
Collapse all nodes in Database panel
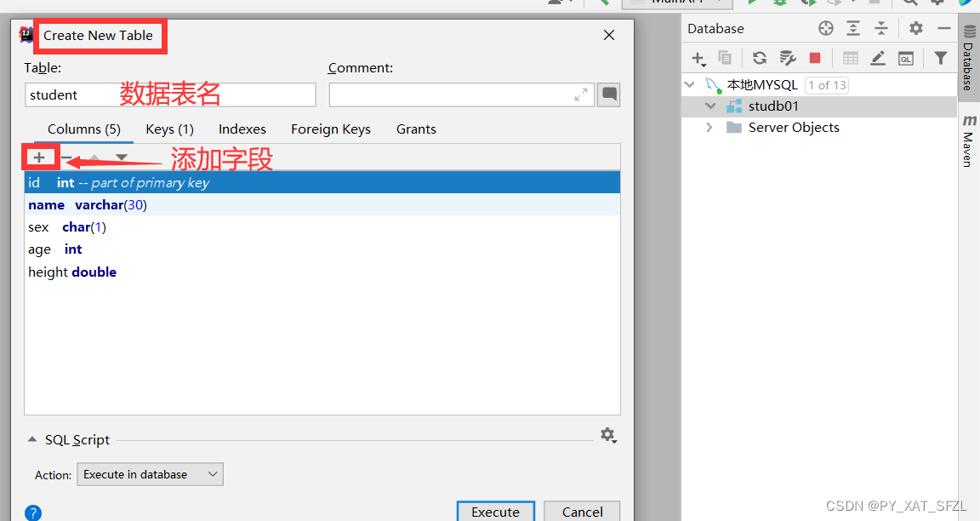pyautogui.click(x=881, y=28)
